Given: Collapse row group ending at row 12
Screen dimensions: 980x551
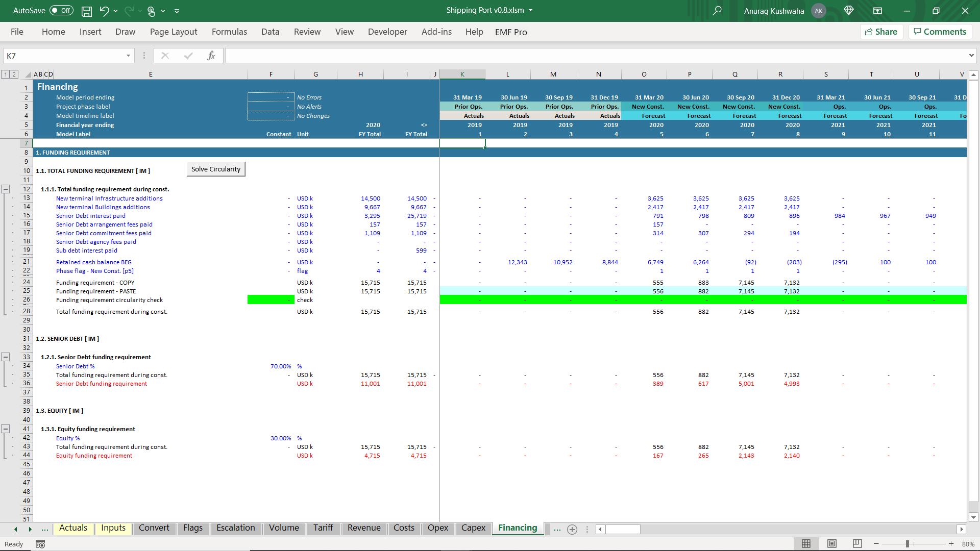Looking at the screenshot, I should click(x=6, y=189).
